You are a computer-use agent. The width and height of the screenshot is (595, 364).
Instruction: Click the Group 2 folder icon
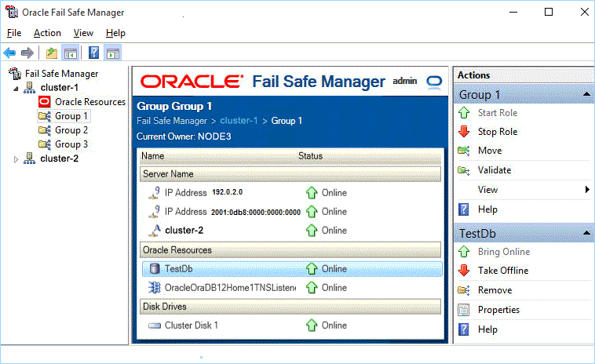point(45,130)
